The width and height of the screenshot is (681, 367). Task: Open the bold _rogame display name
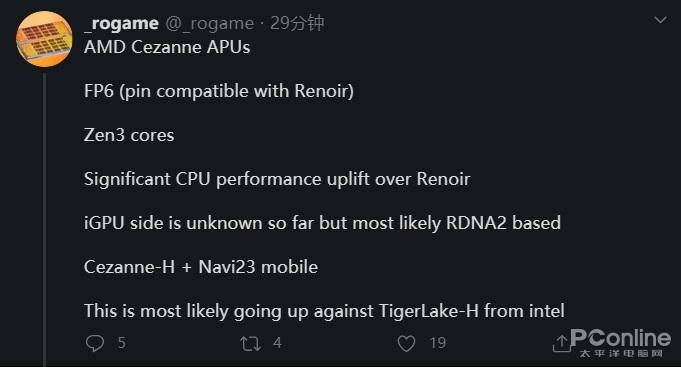click(x=121, y=23)
